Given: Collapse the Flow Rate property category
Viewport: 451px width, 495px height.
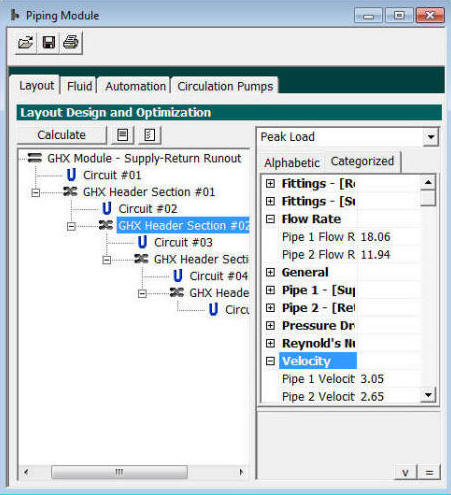Looking at the screenshot, I should click(x=271, y=219).
